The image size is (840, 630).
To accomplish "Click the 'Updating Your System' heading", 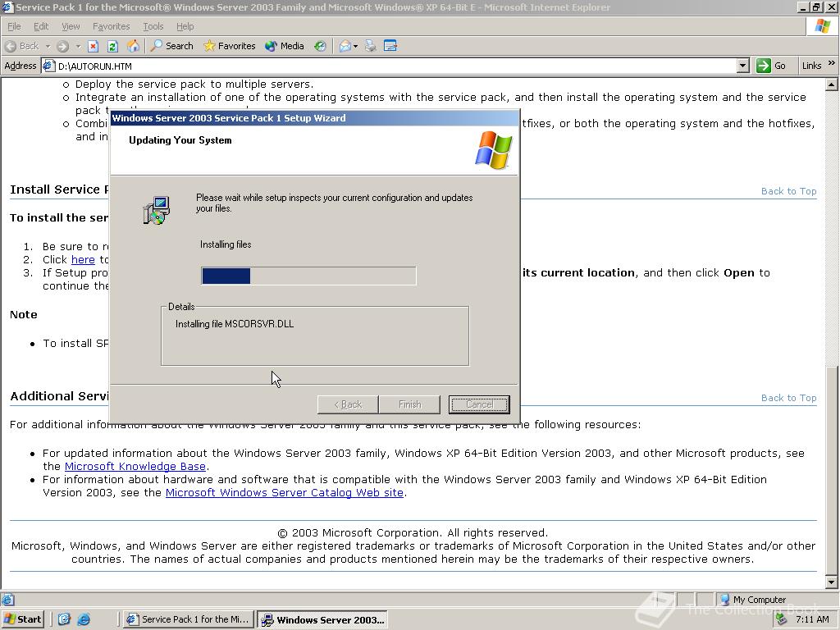I will tap(180, 140).
